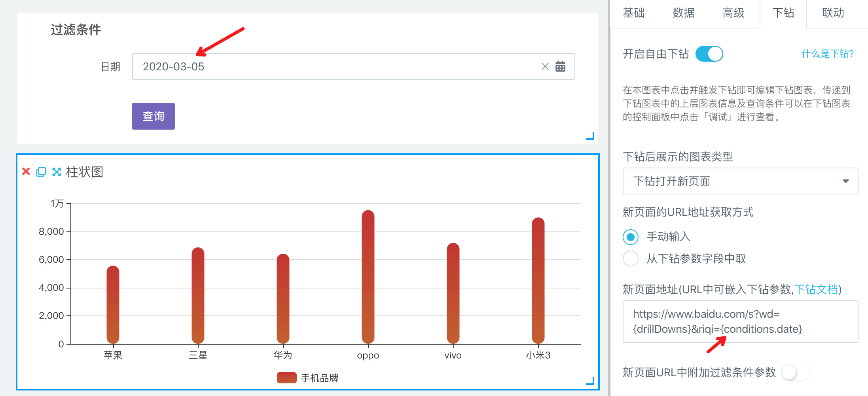
Task: Duplicate the bar chart with the copy icon
Action: pyautogui.click(x=41, y=172)
